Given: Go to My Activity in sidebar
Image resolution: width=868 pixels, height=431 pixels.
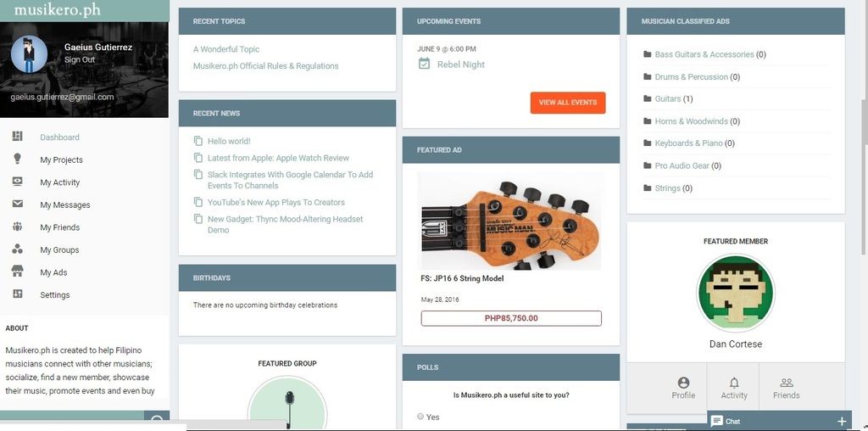Looking at the screenshot, I should point(60,182).
